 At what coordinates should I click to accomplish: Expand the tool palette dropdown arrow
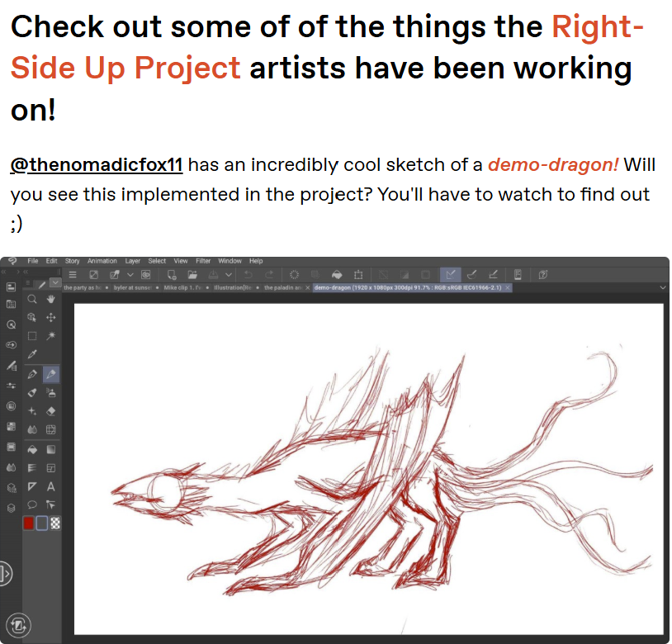tap(55, 283)
